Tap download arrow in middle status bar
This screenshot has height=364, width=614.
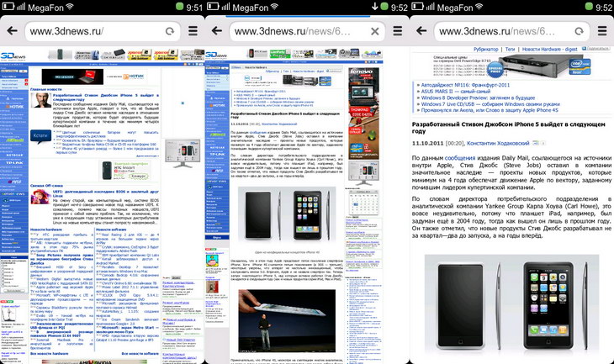(375, 7)
